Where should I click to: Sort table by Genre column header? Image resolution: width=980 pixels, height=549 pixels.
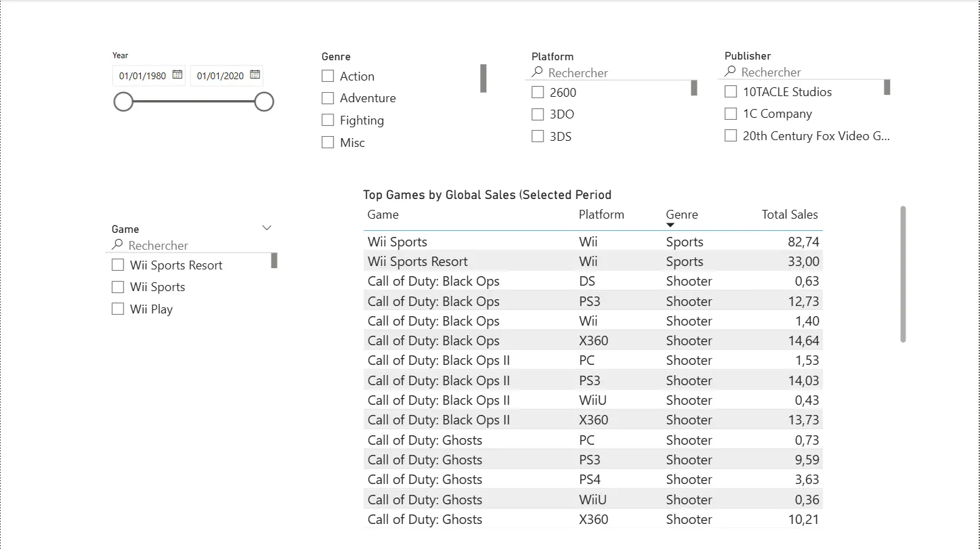point(681,215)
